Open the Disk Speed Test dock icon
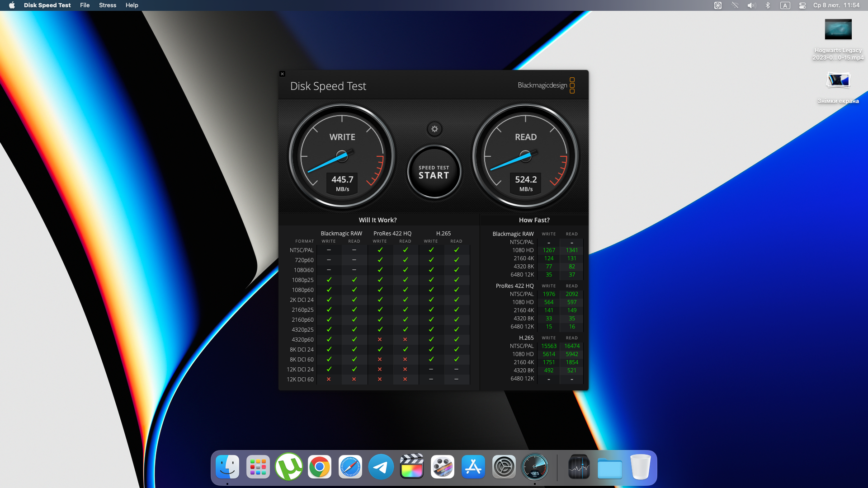Viewport: 868px width, 488px height. (x=535, y=467)
